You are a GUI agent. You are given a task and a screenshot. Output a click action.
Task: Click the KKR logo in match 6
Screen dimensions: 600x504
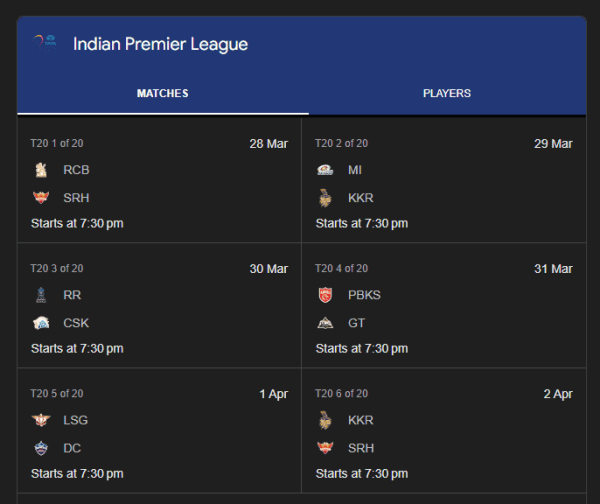[325, 420]
